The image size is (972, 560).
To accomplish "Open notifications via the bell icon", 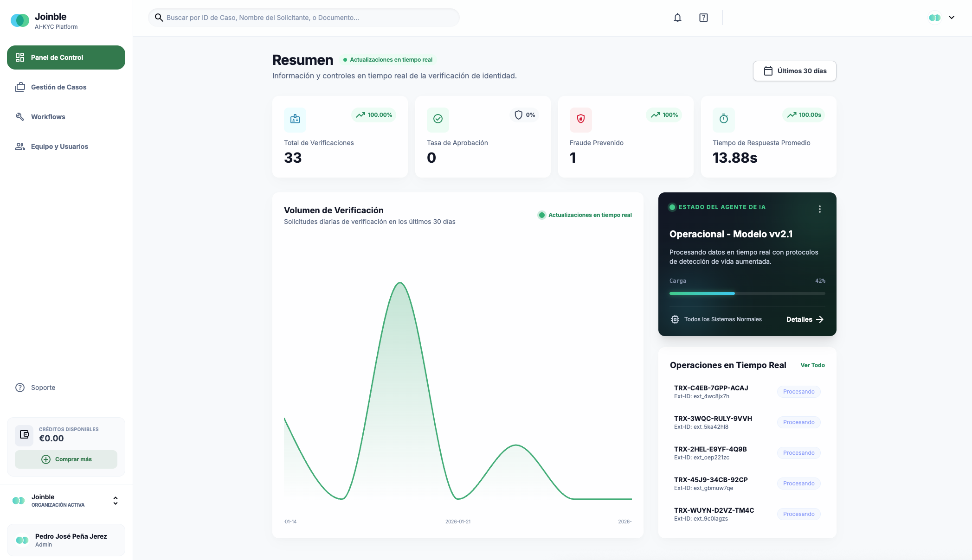I will click(677, 17).
